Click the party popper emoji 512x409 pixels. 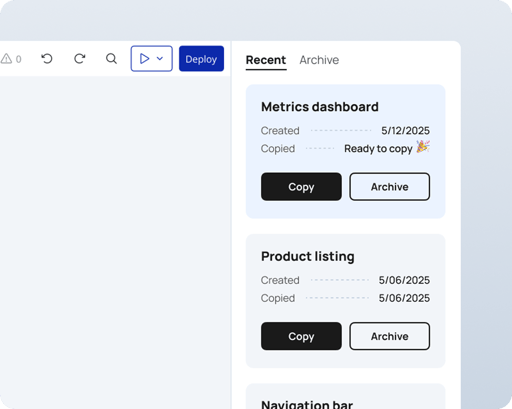click(423, 147)
